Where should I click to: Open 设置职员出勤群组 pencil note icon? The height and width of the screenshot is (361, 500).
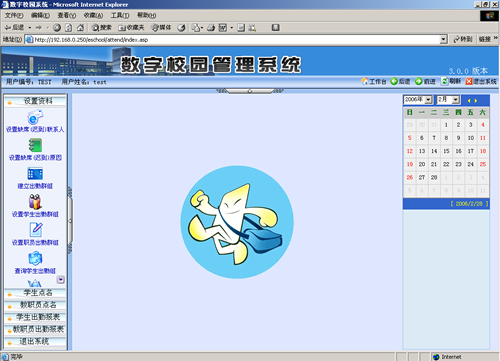pos(36,230)
